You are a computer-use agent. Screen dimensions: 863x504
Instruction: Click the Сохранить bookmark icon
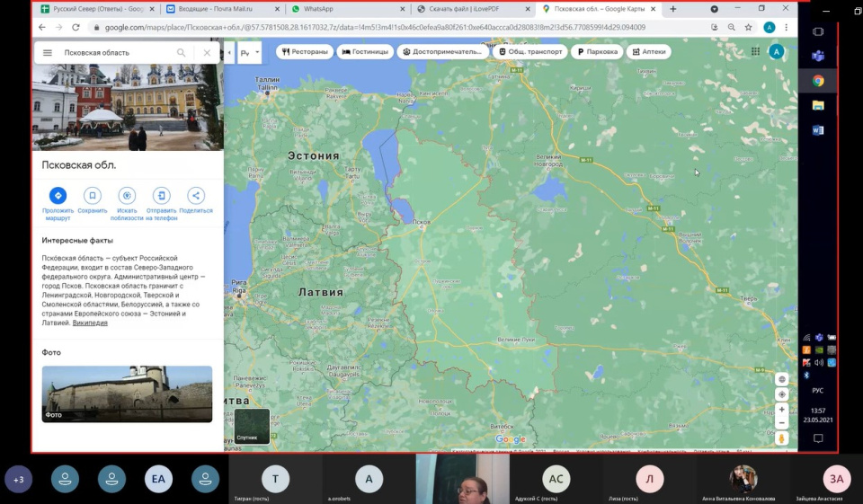click(x=93, y=195)
